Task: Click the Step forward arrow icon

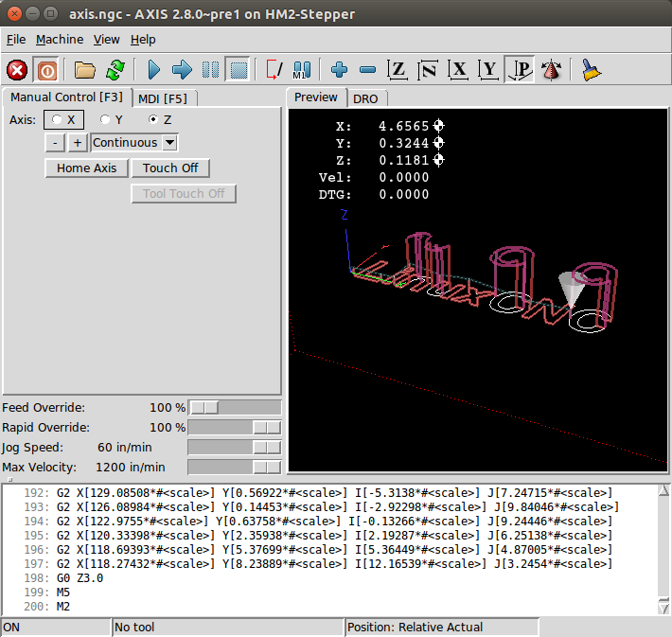Action: point(182,70)
